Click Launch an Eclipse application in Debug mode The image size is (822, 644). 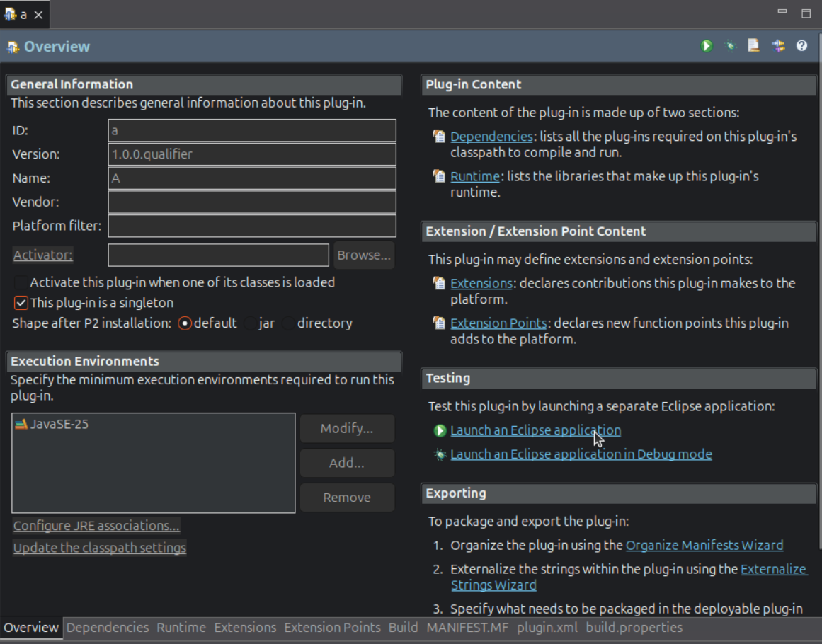pyautogui.click(x=581, y=454)
